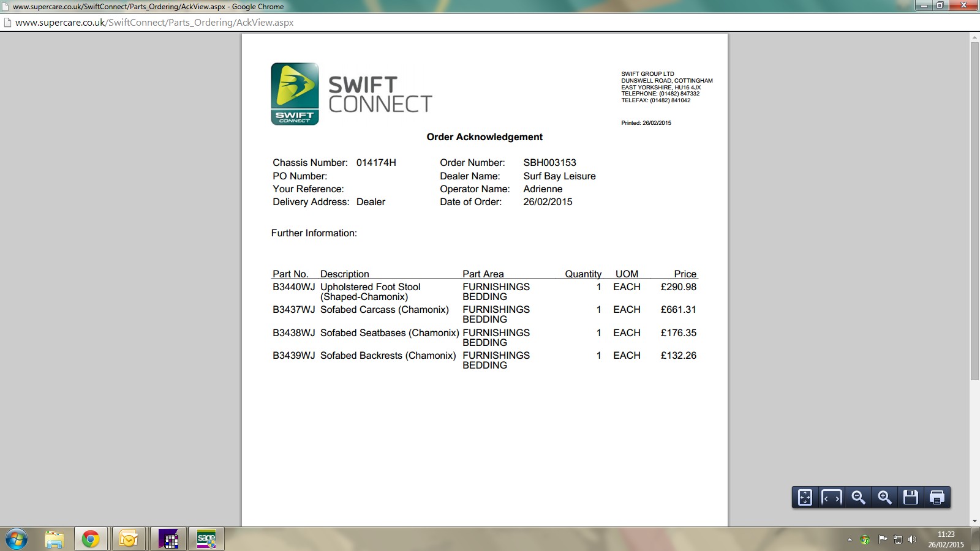
Task: Click the Operator Name label
Action: (475, 189)
